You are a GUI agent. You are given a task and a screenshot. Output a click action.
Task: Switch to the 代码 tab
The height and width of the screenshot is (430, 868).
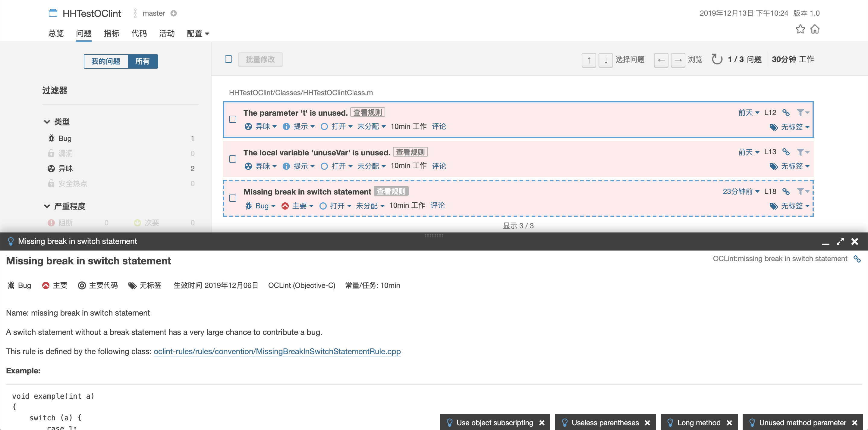point(139,33)
